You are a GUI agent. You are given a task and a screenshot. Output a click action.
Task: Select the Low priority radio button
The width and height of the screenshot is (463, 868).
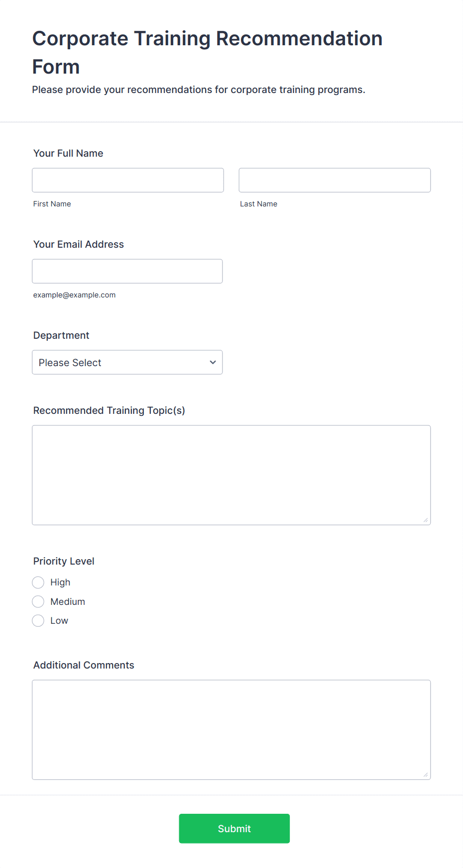[x=38, y=620]
